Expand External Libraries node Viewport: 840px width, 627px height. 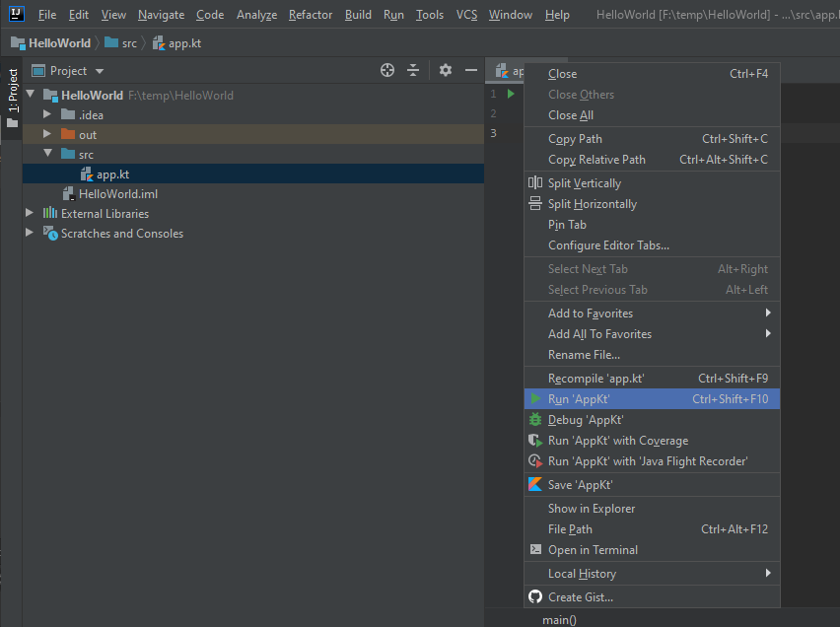click(x=30, y=213)
